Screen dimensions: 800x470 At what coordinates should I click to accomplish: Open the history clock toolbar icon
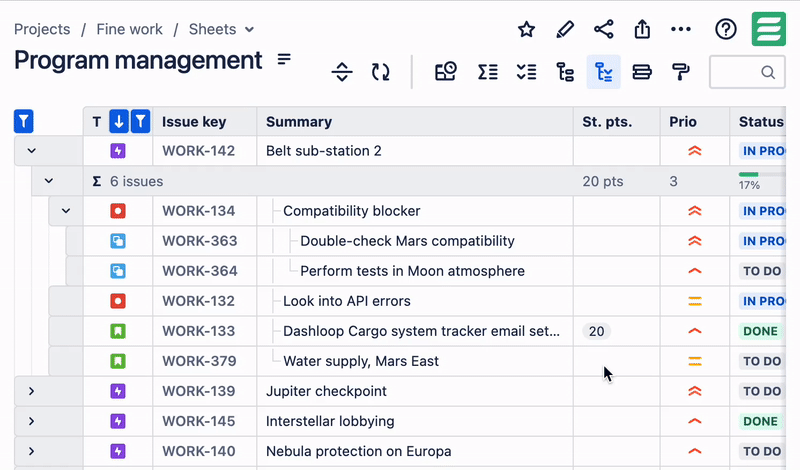445,72
